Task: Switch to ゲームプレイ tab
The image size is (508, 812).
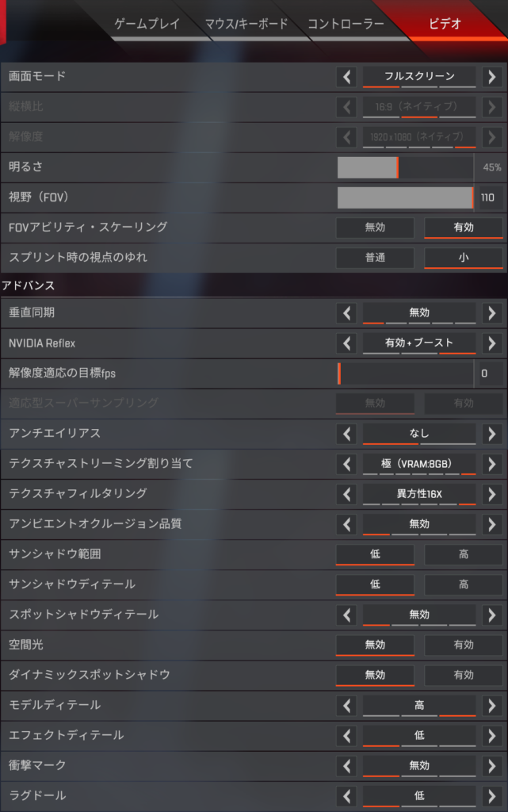Action: pyautogui.click(x=147, y=24)
